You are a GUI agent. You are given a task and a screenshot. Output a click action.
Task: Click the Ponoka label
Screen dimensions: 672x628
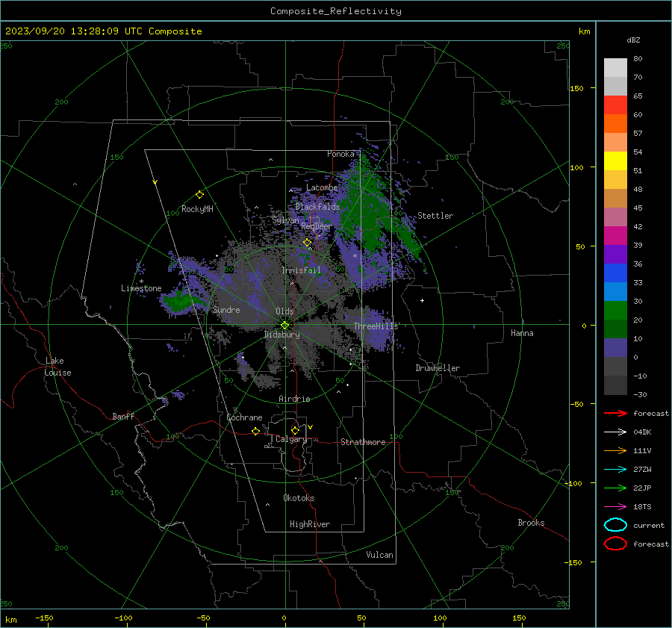coord(340,154)
